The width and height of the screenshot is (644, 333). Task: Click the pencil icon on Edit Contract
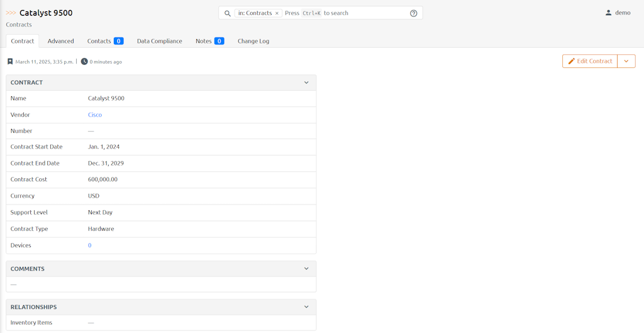click(x=572, y=61)
